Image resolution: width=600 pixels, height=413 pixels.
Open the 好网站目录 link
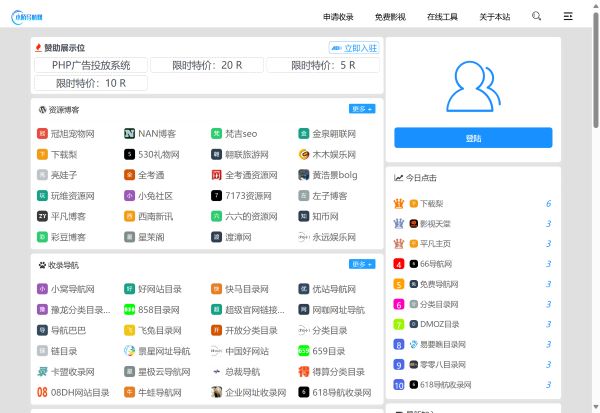(x=160, y=289)
